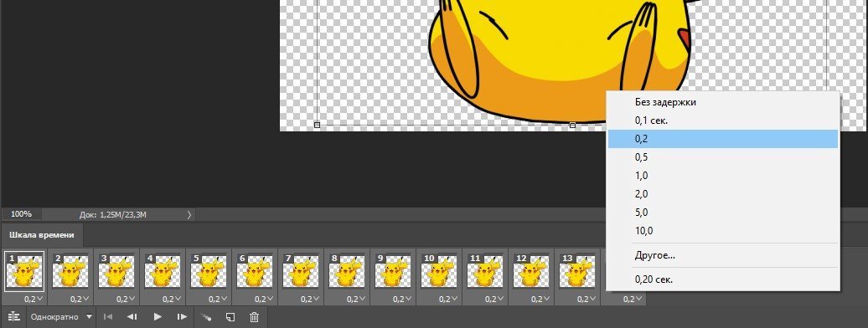Open the Однократно looping options dropdown
This screenshot has width=868, height=328.
coord(61,317)
